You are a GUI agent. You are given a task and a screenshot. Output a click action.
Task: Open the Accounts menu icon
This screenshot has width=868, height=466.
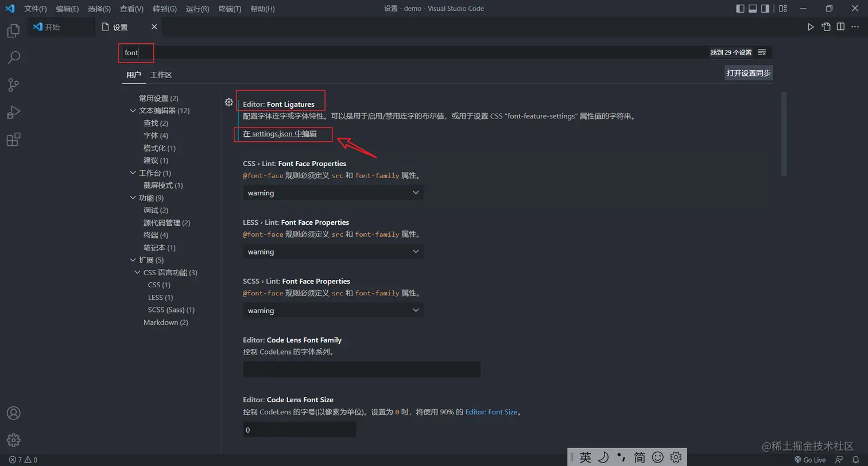13,413
